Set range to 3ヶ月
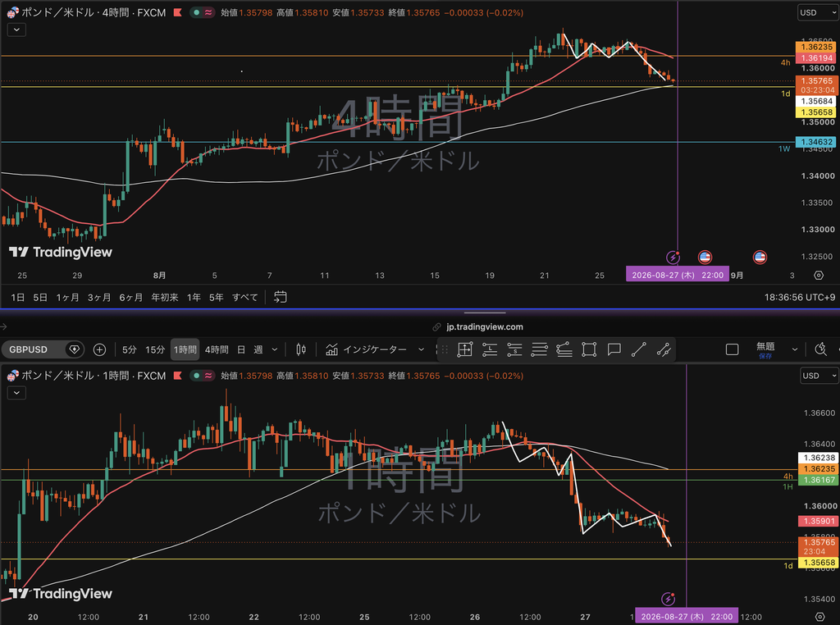The image size is (840, 625). point(99,297)
